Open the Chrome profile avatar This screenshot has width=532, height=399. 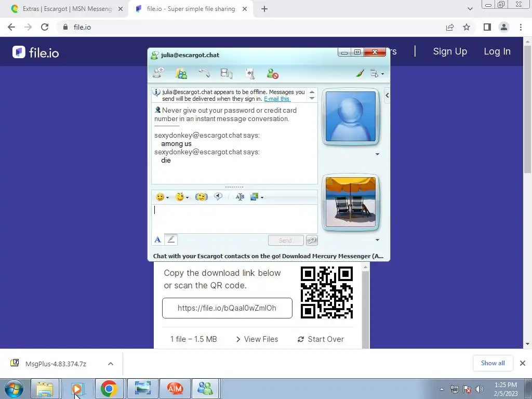click(x=504, y=27)
